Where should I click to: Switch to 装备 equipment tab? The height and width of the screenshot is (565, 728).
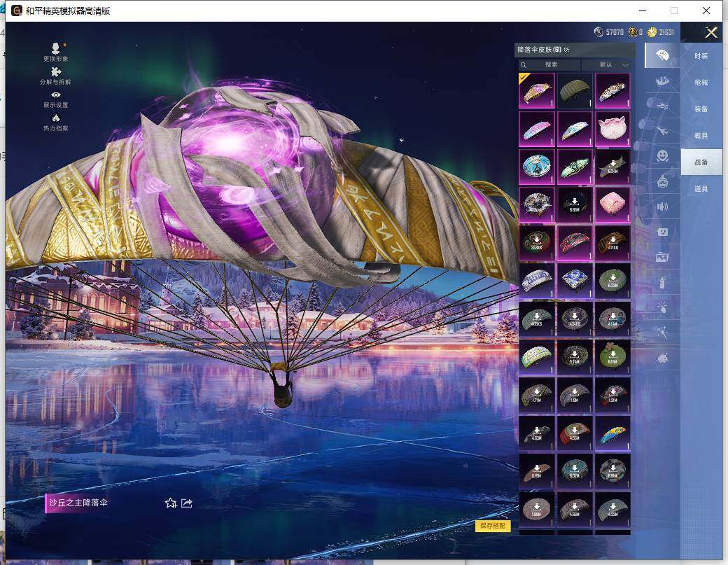coord(701,109)
